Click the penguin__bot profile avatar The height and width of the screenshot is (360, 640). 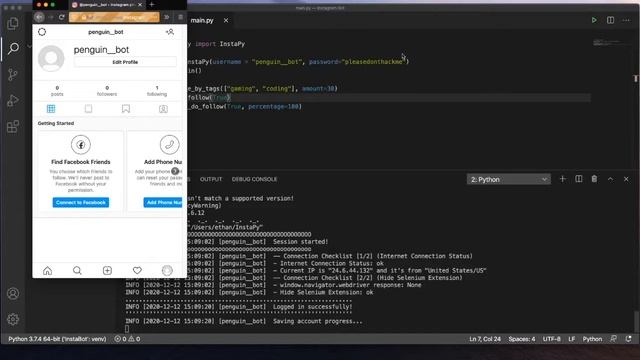click(51, 58)
